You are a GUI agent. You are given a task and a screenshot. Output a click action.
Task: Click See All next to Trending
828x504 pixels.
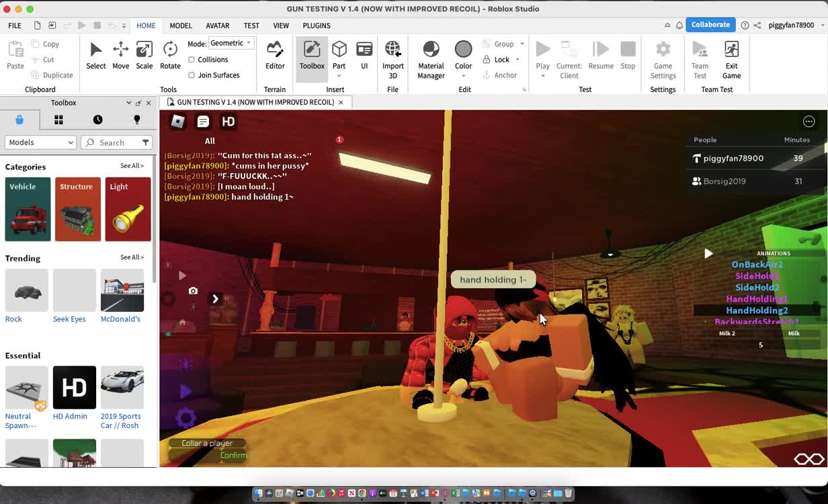point(132,257)
